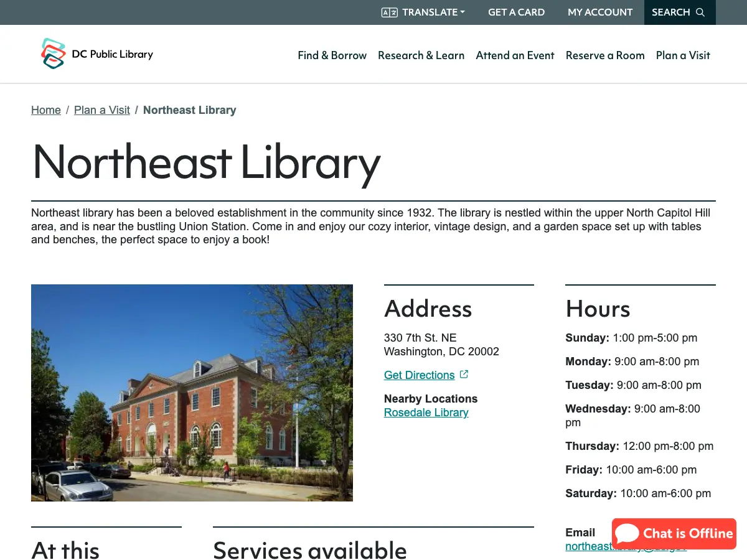Click the Search button in header
The image size is (747, 560).
(x=680, y=12)
